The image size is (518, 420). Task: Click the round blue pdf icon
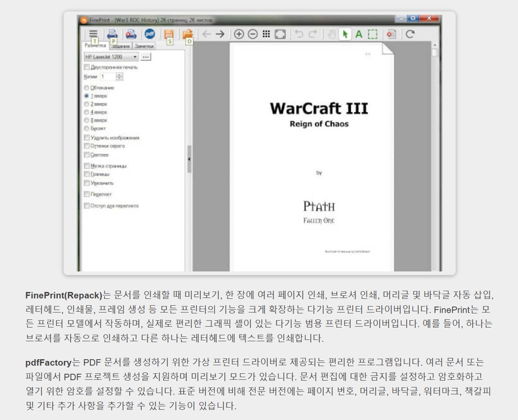[150, 34]
